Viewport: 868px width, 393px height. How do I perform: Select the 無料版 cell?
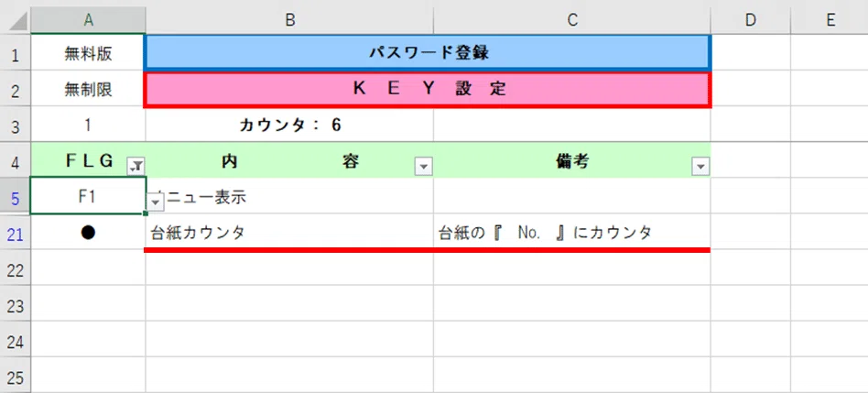88,53
